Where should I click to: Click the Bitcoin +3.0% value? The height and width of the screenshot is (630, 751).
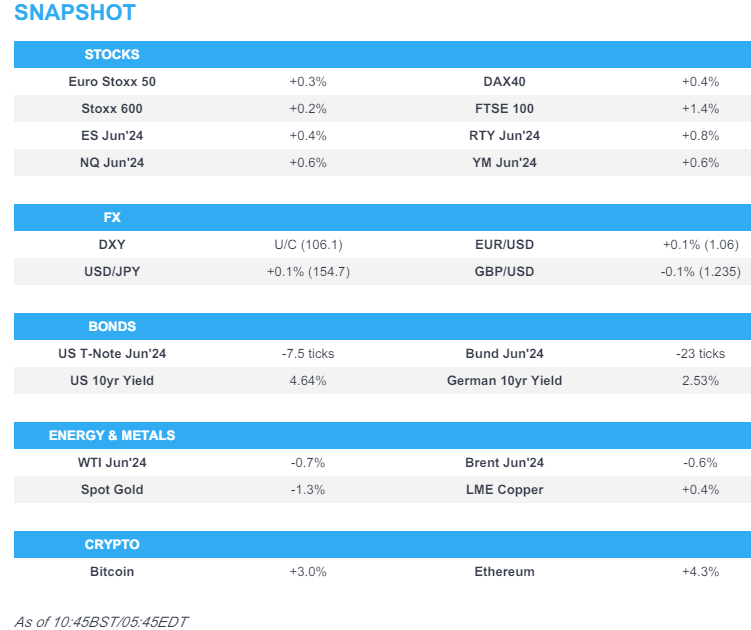coord(307,571)
